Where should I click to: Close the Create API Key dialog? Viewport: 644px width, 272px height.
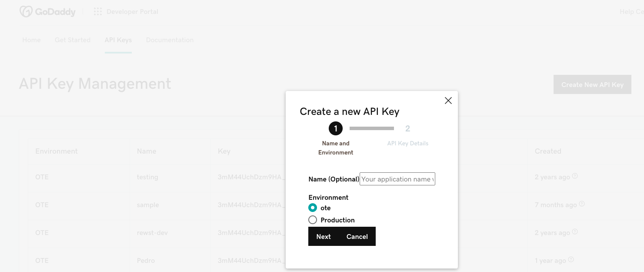tap(448, 101)
